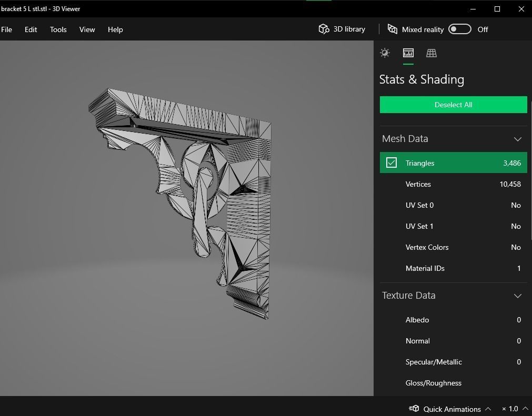Screen dimensions: 532x416
Task: Open the Tools menu
Action: pyautogui.click(x=58, y=29)
